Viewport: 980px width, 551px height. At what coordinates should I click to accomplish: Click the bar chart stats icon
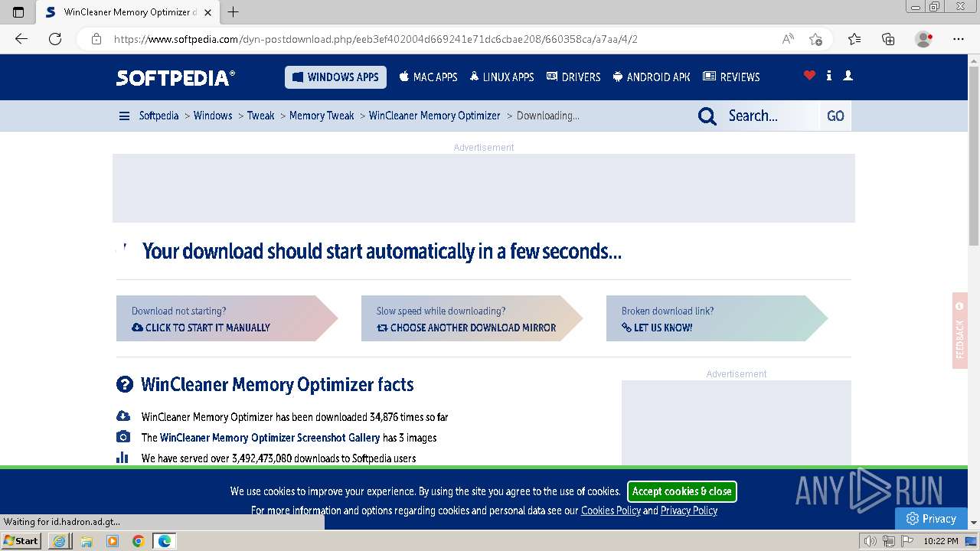(x=122, y=458)
